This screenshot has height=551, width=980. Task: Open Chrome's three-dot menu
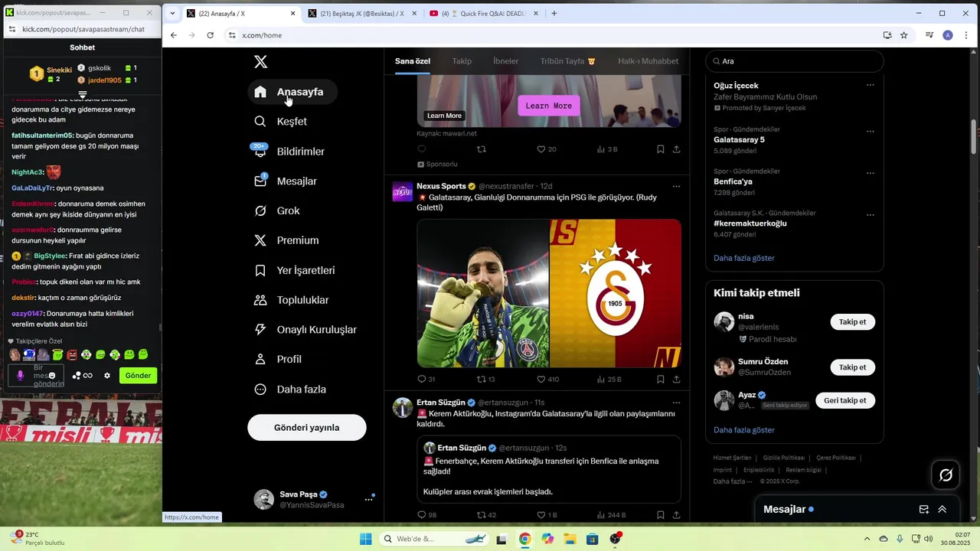(x=965, y=35)
